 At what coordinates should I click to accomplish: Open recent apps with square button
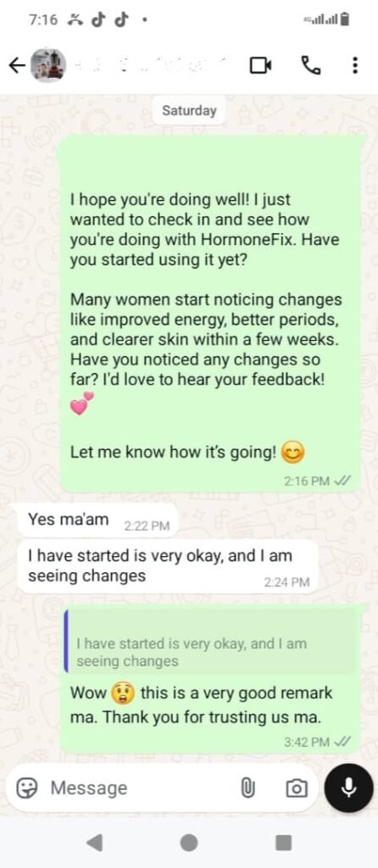point(283,843)
